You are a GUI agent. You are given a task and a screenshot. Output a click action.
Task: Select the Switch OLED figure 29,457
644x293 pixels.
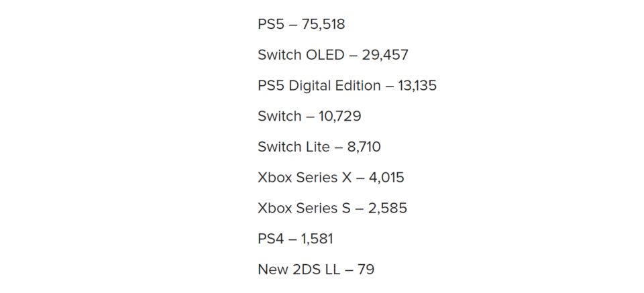(385, 55)
